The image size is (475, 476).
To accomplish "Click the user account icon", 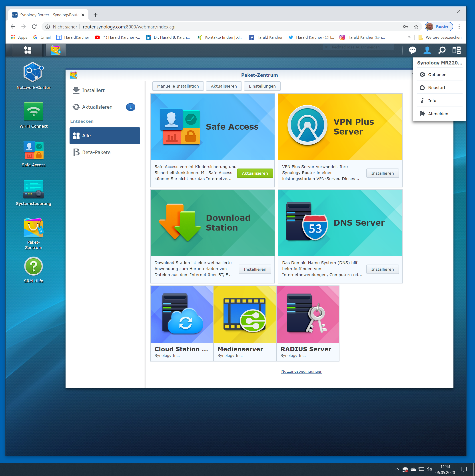I will (x=427, y=50).
